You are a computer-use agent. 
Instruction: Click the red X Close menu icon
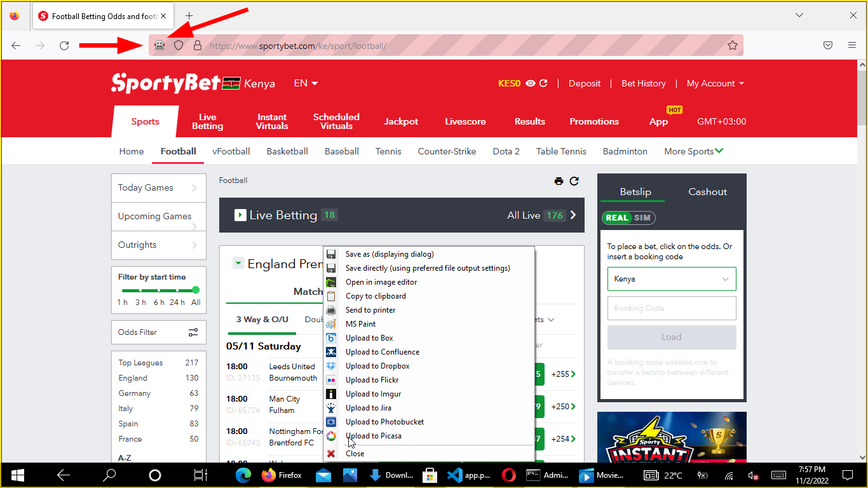click(x=331, y=454)
